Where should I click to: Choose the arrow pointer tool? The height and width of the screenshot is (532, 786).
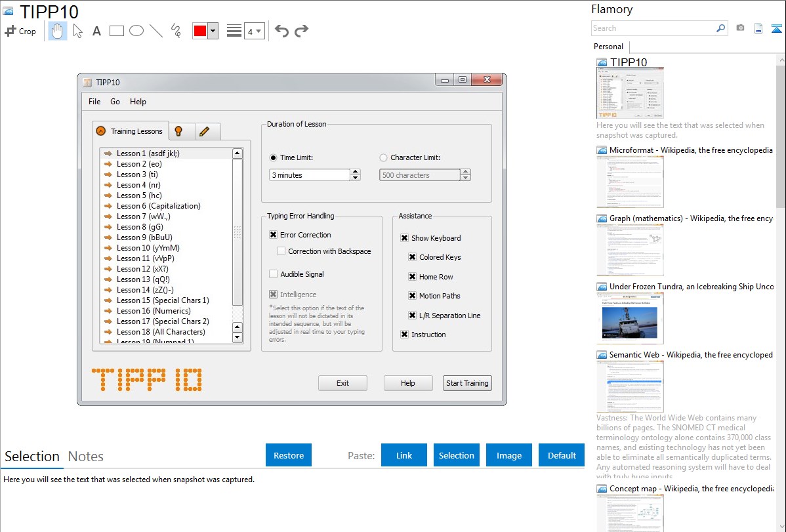77,31
